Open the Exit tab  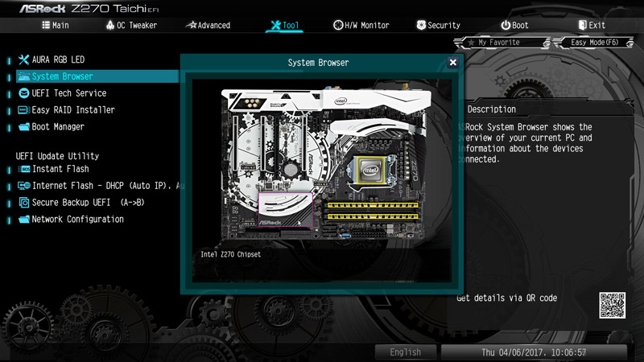pos(592,25)
